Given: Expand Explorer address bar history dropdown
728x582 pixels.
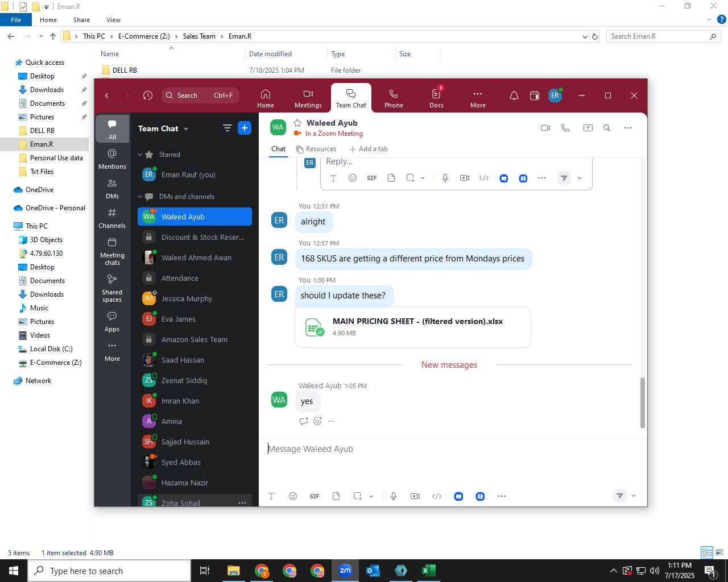Looking at the screenshot, I should (x=585, y=36).
